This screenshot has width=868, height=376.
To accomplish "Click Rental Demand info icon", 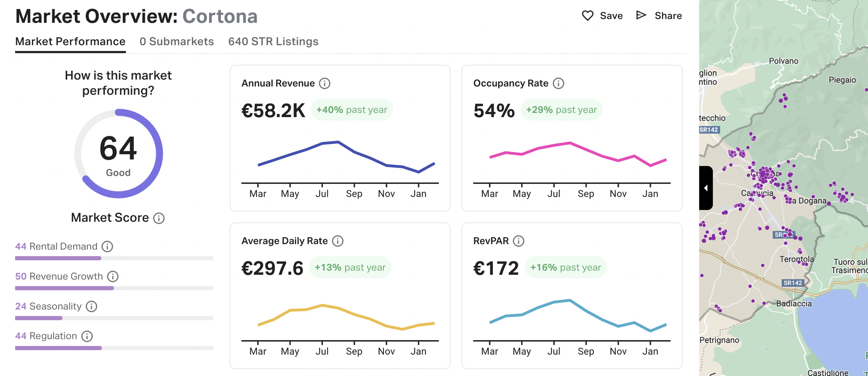I will pos(107,246).
